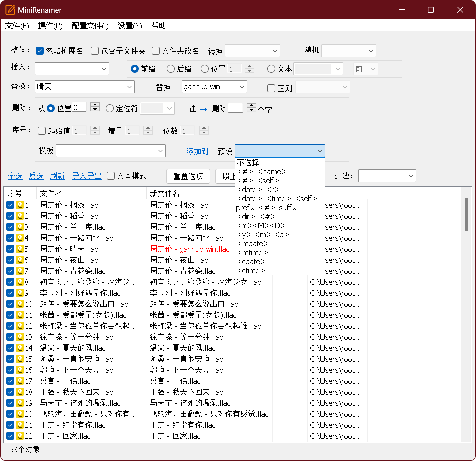This screenshot has height=461, width=476.
Task: Open the 设置(S) menu
Action: click(x=130, y=25)
